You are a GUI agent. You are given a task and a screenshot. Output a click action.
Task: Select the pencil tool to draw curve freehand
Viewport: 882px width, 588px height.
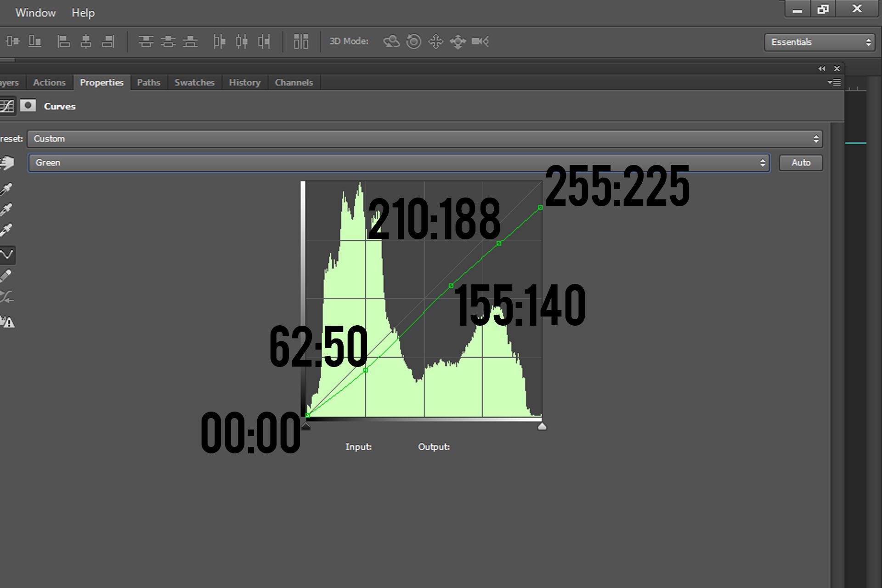(x=6, y=276)
